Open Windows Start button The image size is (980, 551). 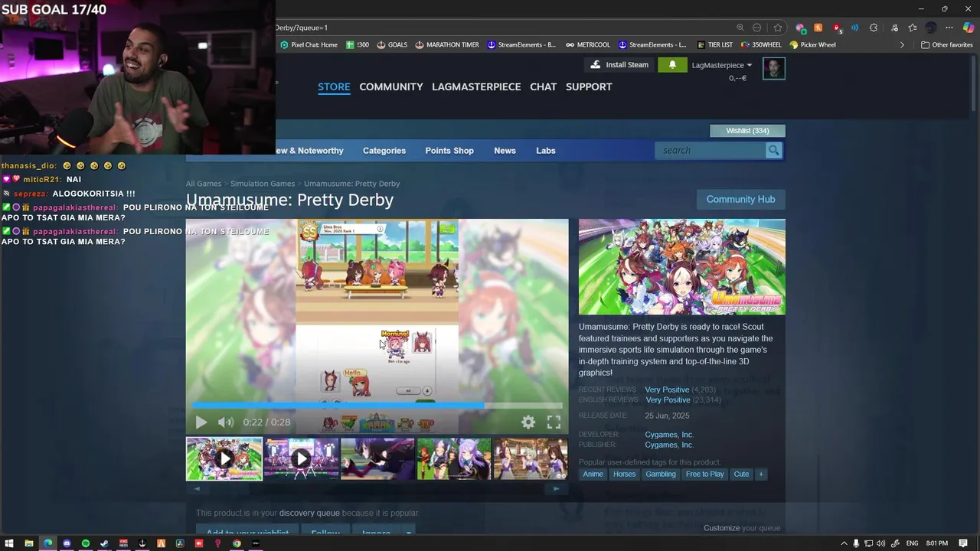[10, 543]
